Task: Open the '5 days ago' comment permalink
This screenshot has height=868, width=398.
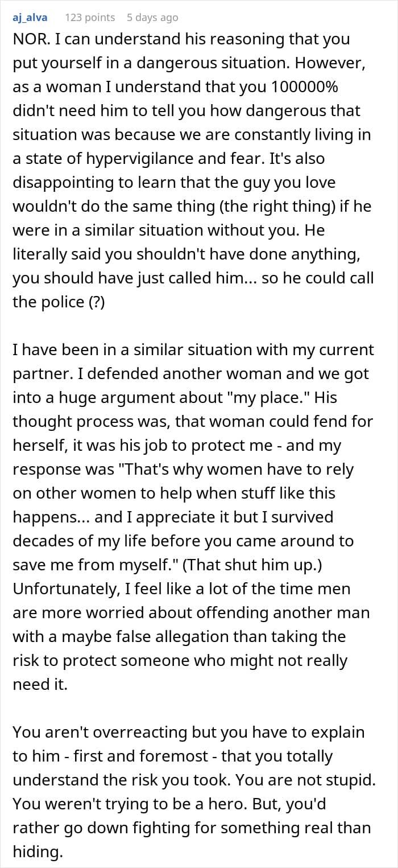Action: (x=152, y=18)
